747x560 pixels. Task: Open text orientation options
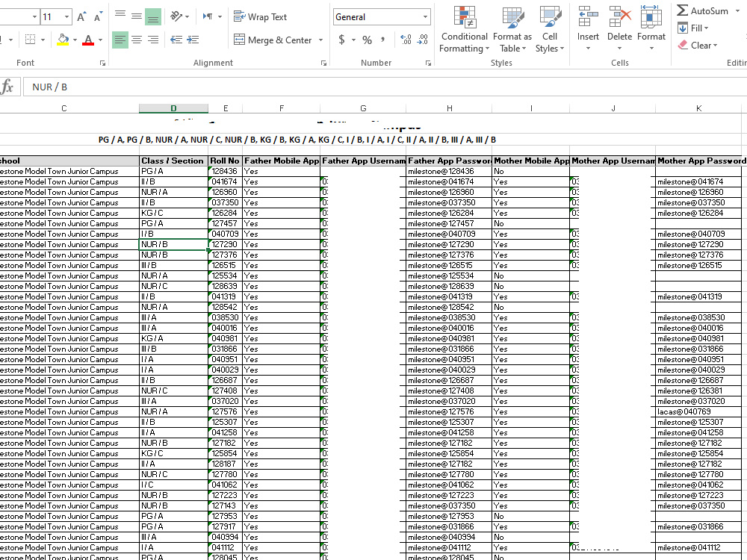tap(179, 16)
